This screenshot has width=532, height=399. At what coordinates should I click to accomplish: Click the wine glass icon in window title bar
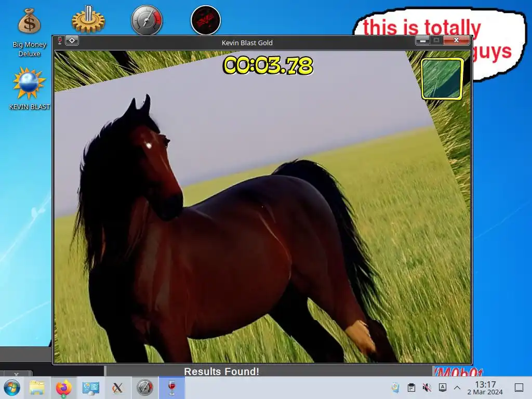pyautogui.click(x=60, y=41)
